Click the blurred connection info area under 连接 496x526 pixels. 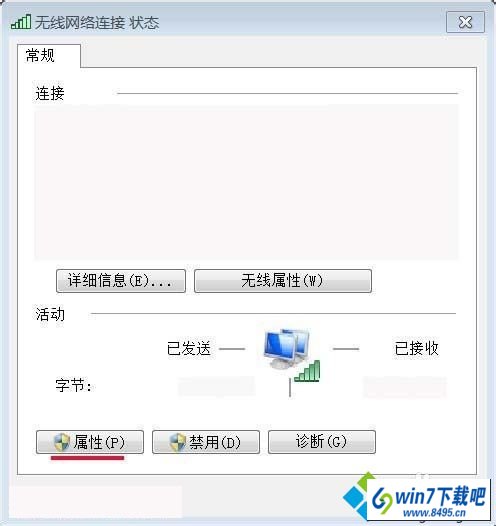point(246,182)
